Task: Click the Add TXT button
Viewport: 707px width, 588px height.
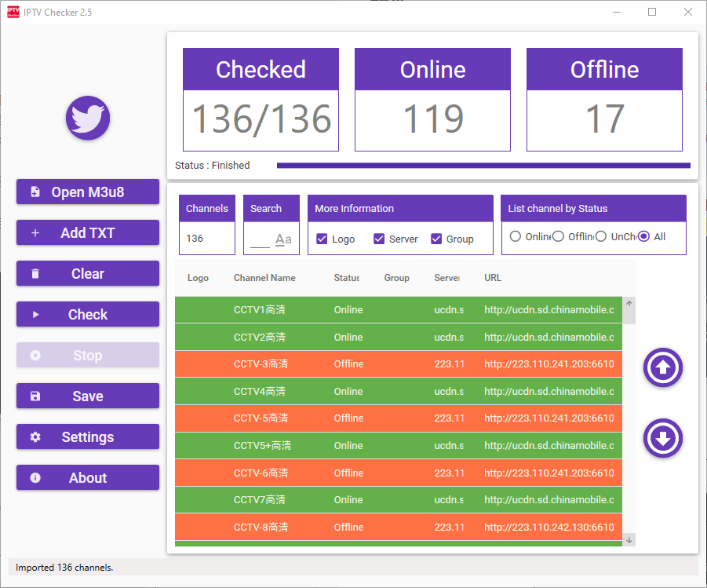Action: pos(88,233)
